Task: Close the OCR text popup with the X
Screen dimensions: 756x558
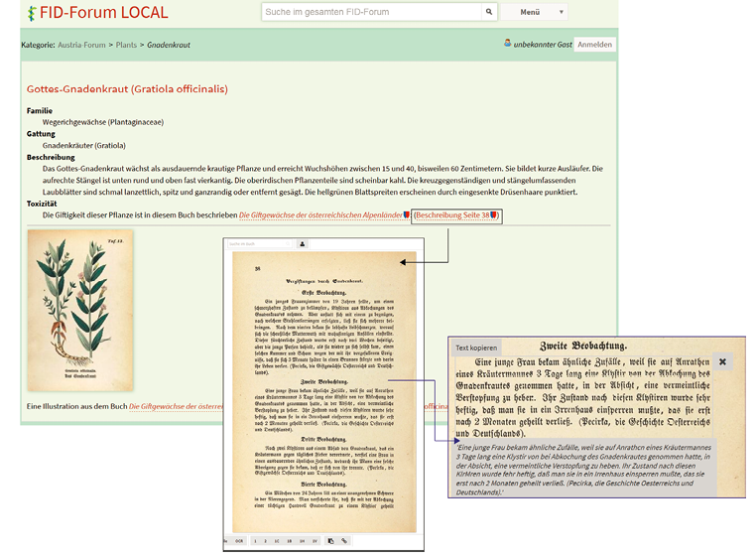Action: pos(722,361)
